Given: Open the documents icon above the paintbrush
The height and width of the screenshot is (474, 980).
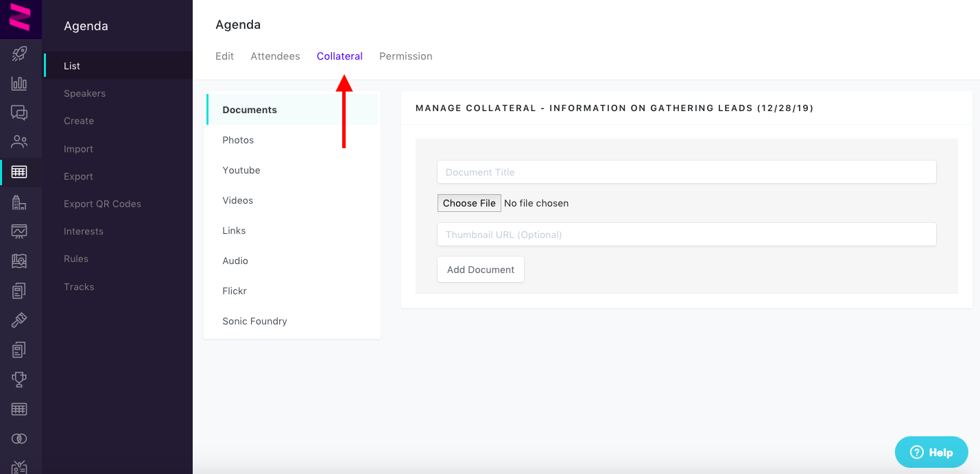Looking at the screenshot, I should [x=19, y=290].
